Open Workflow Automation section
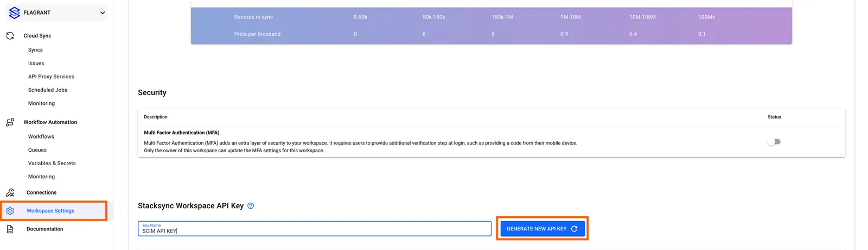This screenshot has height=250, width=868. 50,122
